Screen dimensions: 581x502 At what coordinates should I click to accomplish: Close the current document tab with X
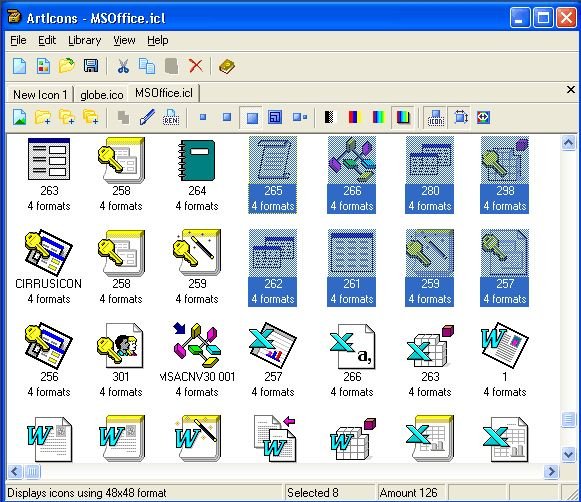(571, 89)
